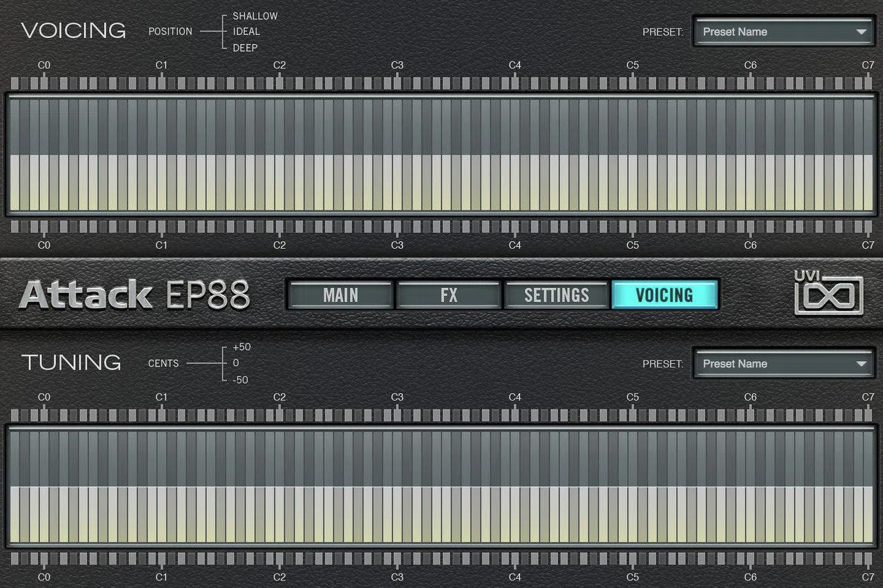The width and height of the screenshot is (883, 588).
Task: Set the Tuning cents slider for key C3
Action: [397, 487]
